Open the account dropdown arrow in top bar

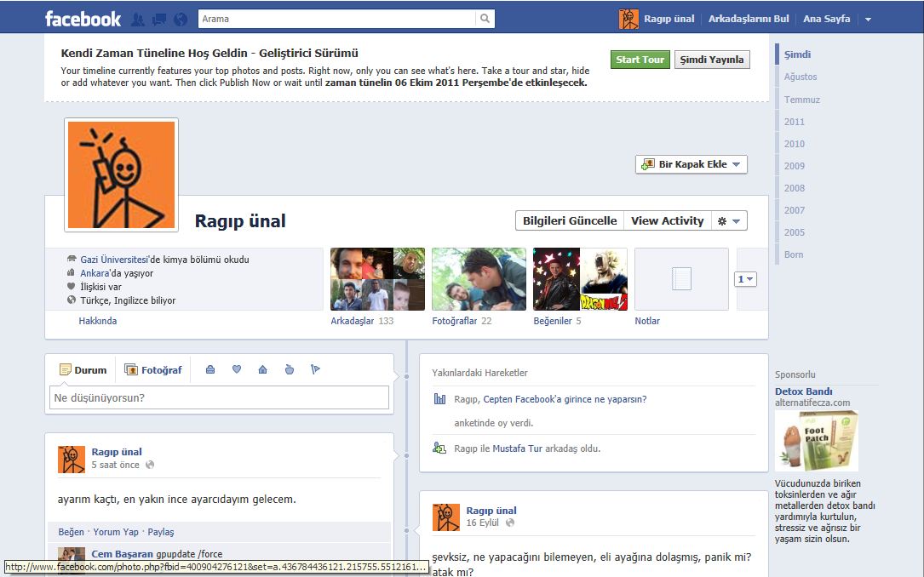(x=868, y=20)
